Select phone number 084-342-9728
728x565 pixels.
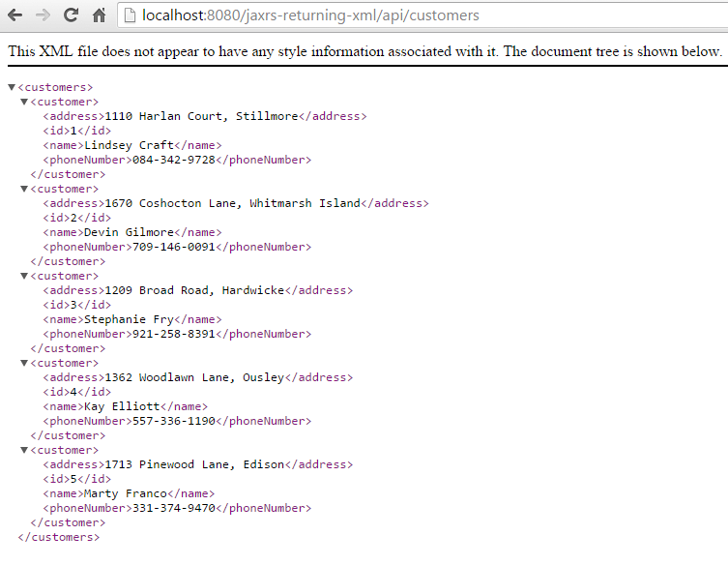[x=174, y=160]
